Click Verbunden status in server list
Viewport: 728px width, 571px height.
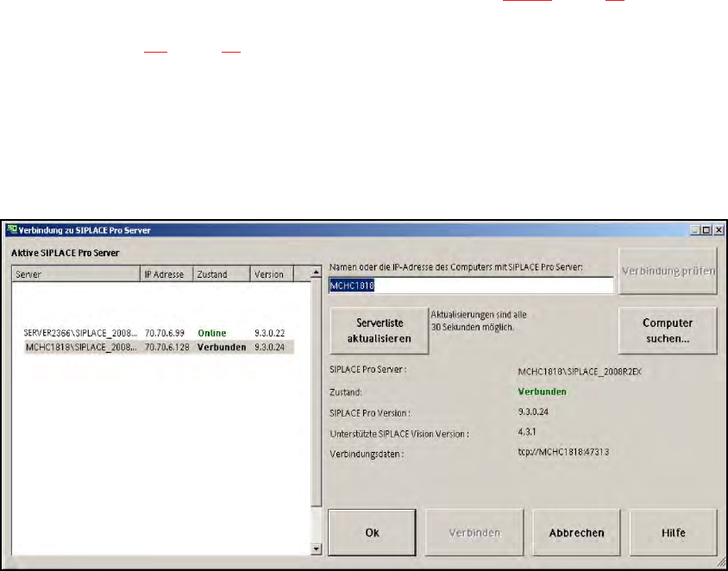(x=222, y=348)
